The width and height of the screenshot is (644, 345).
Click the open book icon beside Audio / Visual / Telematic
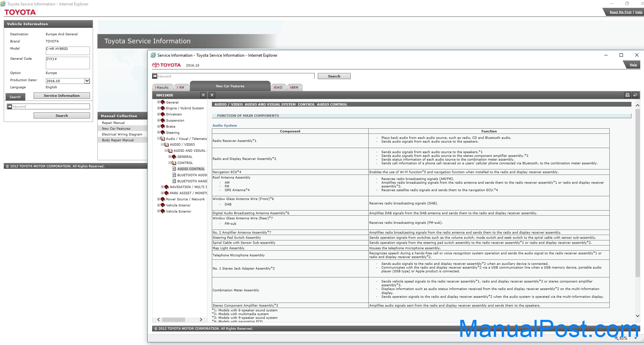point(163,139)
